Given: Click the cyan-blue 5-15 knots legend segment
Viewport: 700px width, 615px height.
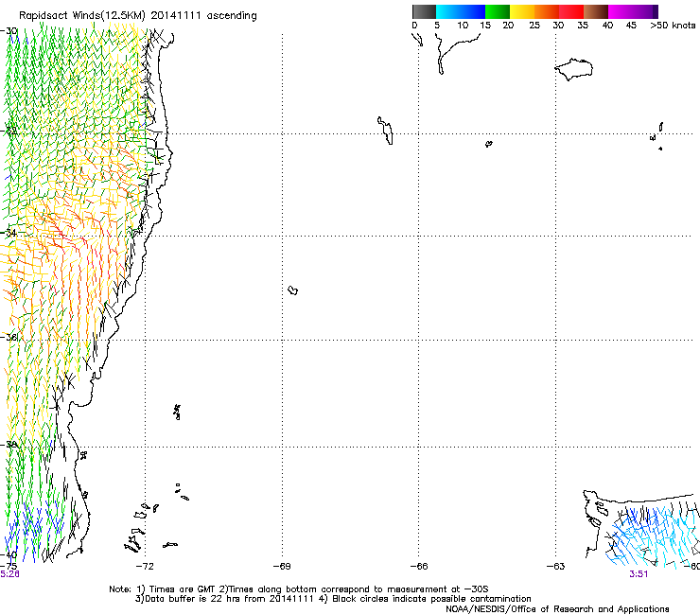Looking at the screenshot, I should click(x=461, y=11).
